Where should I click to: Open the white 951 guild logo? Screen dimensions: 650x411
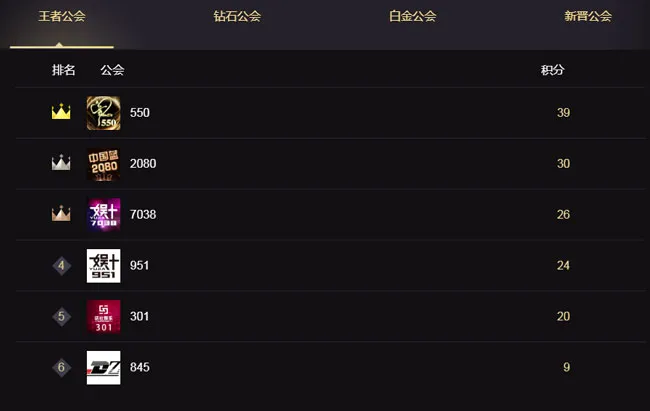click(104, 265)
